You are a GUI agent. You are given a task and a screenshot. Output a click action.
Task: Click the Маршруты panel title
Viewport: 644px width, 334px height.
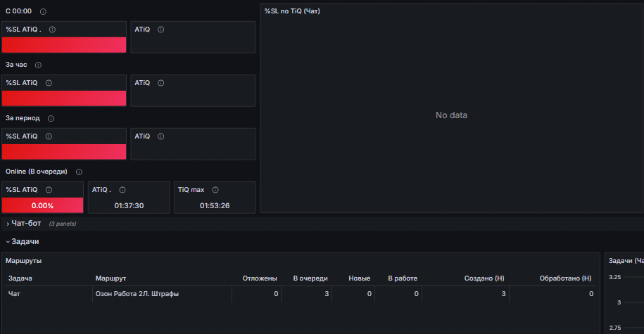tap(23, 261)
